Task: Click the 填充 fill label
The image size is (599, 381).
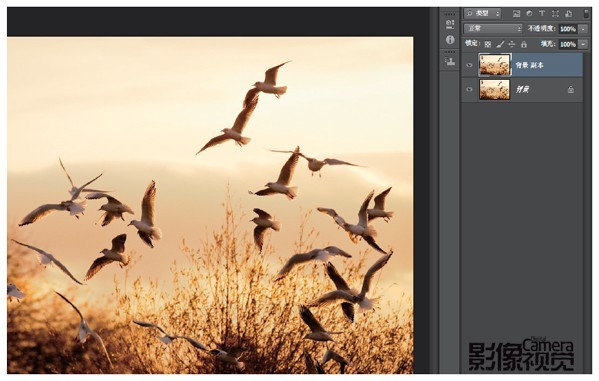Action: tap(548, 44)
